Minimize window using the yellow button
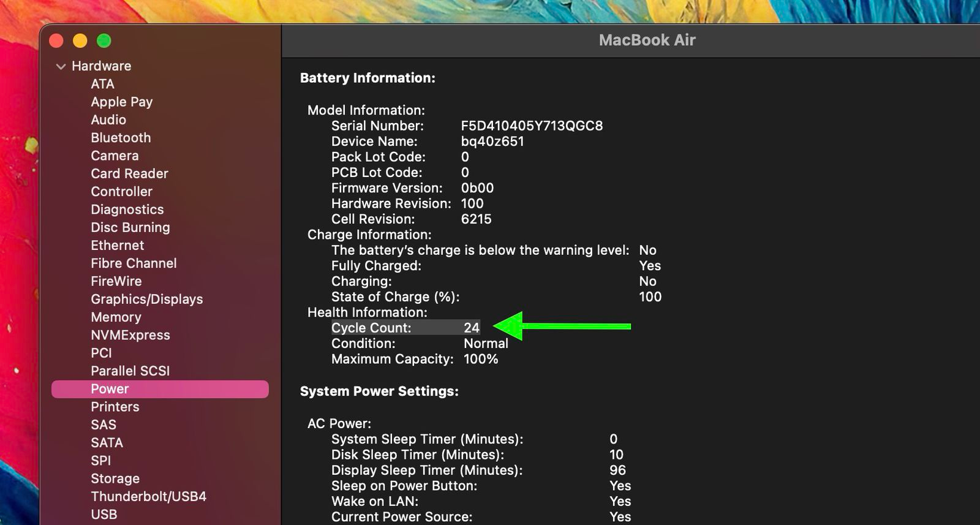980x525 pixels. [80, 40]
